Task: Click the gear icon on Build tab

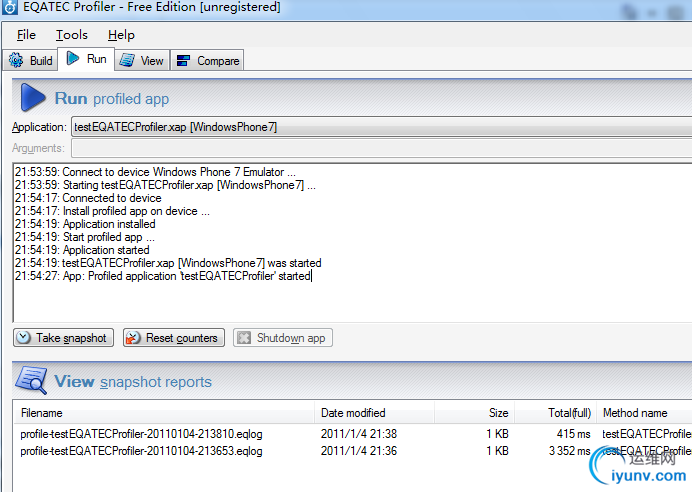Action: click(16, 60)
